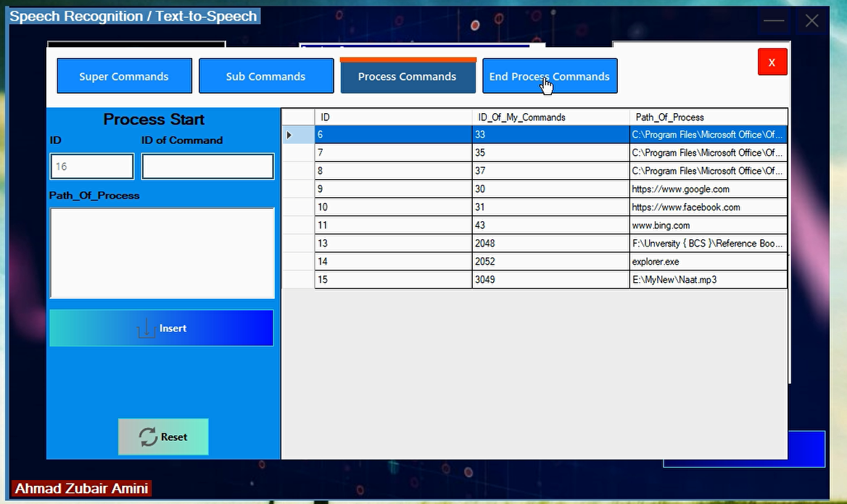Close the commands panel with red X
847x504 pixels.
point(772,62)
